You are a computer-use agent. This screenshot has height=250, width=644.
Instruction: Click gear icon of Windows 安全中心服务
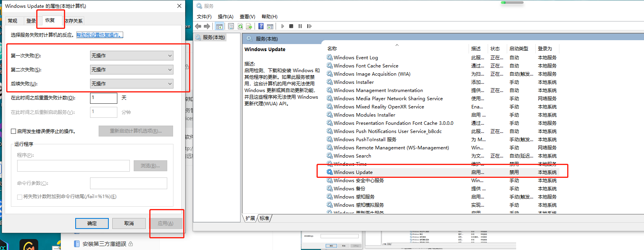pyautogui.click(x=330, y=180)
